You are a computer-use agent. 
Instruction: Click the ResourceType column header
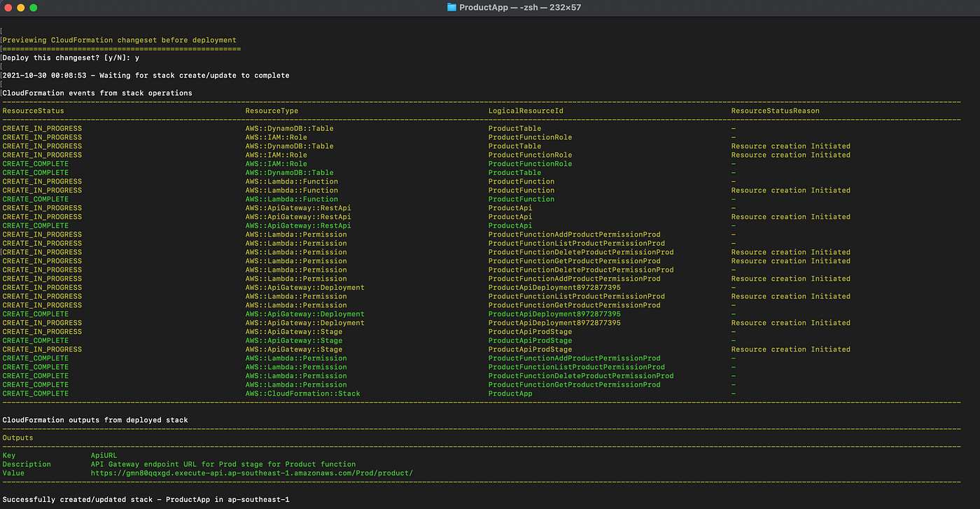(272, 111)
